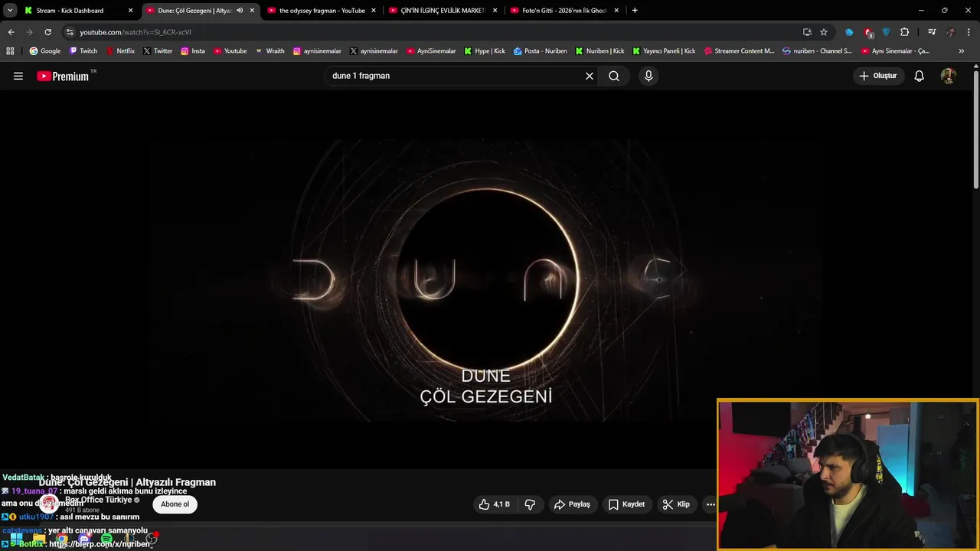Open the red-badged browser extension
The height and width of the screenshot is (551, 980).
(868, 32)
